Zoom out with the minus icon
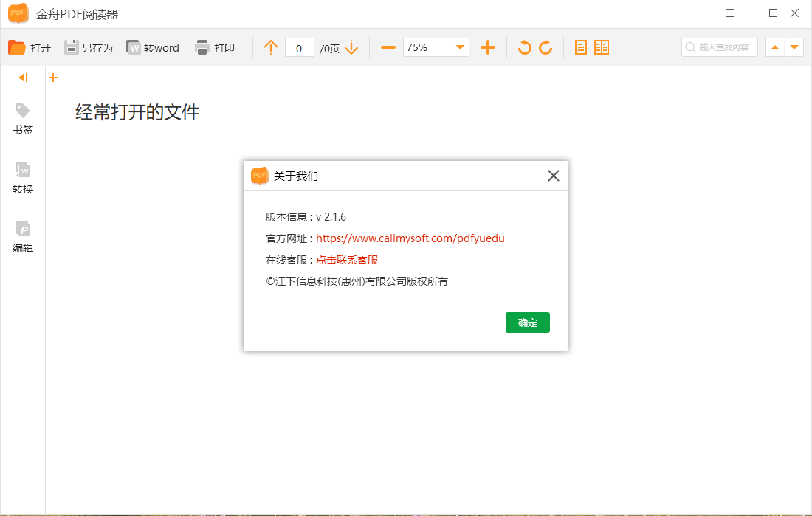This screenshot has height=516, width=812. pos(388,48)
